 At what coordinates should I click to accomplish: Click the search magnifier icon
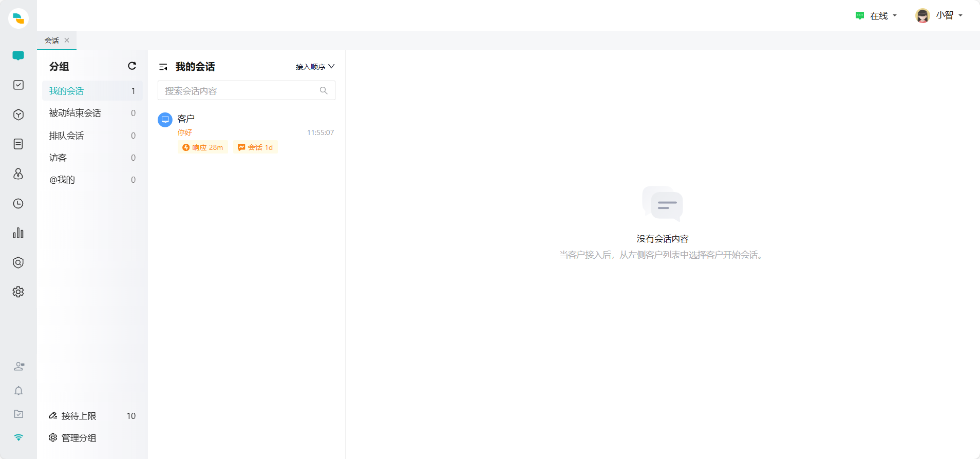point(324,90)
